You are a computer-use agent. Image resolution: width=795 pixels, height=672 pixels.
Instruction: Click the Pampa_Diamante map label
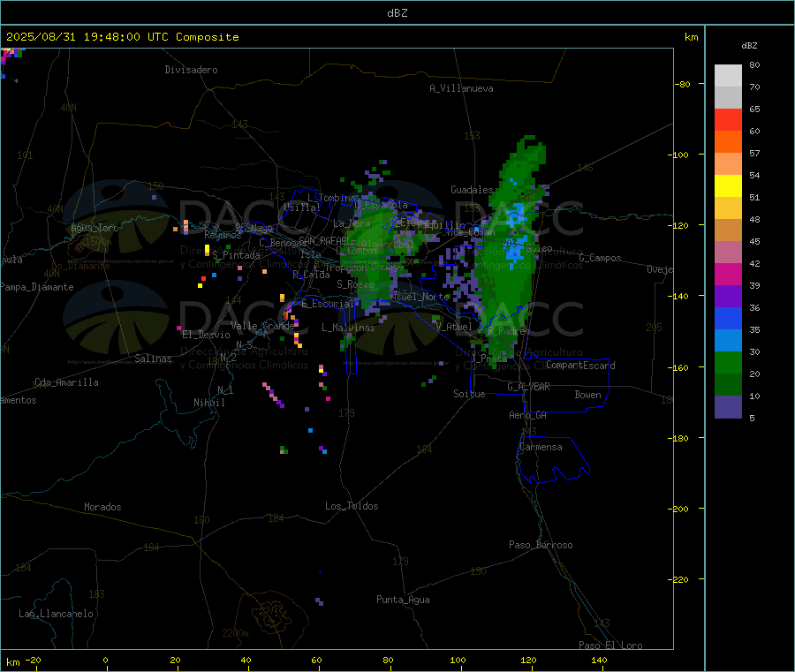[36, 287]
